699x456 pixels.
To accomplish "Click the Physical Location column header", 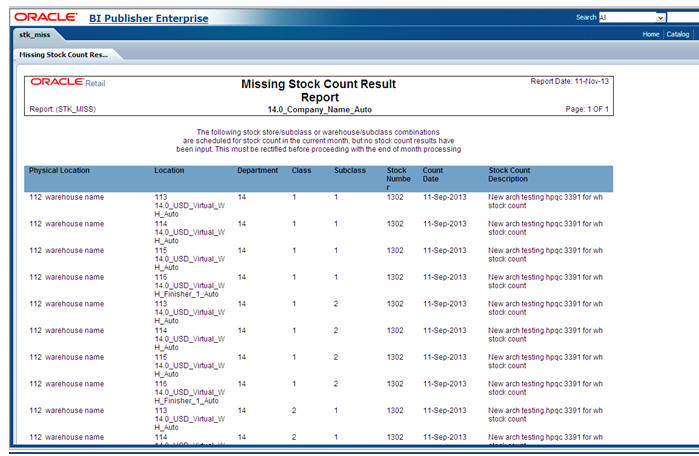I will click(x=59, y=170).
